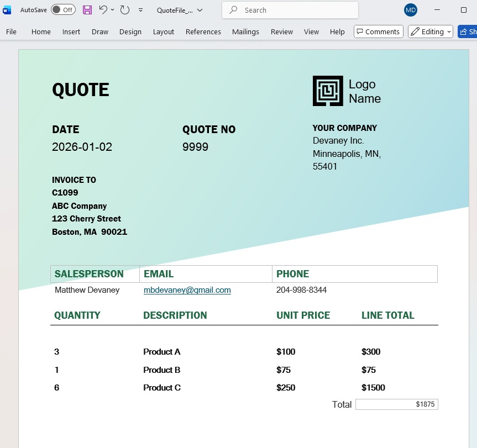
Task: Click in the Search box
Action: click(x=290, y=10)
